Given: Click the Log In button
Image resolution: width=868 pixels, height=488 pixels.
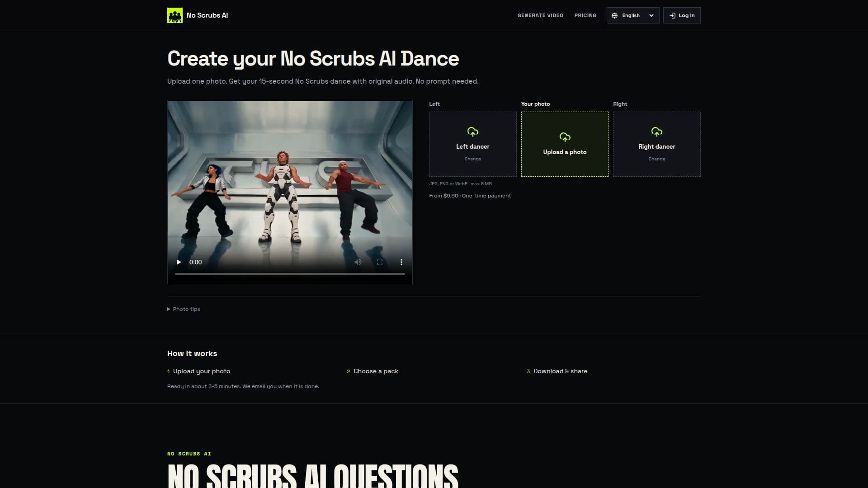Looking at the screenshot, I should click(682, 15).
